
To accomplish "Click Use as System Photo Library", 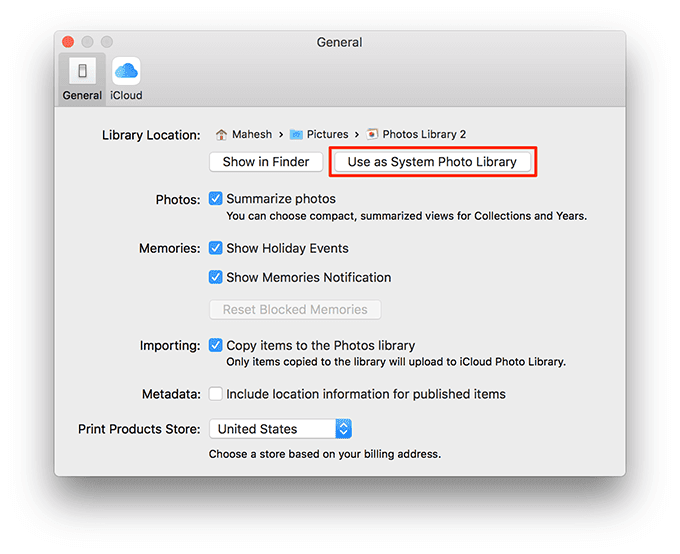I will [432, 162].
